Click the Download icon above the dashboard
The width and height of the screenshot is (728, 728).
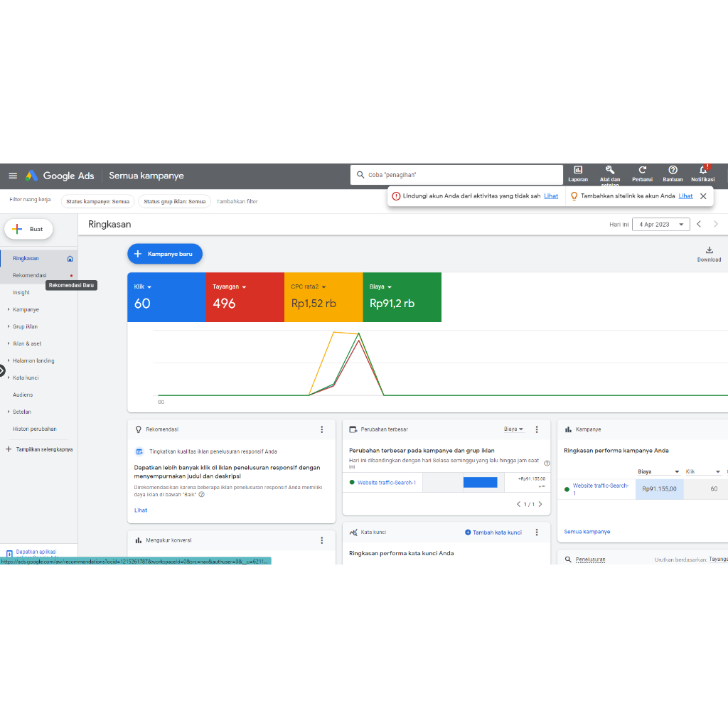pos(709,251)
